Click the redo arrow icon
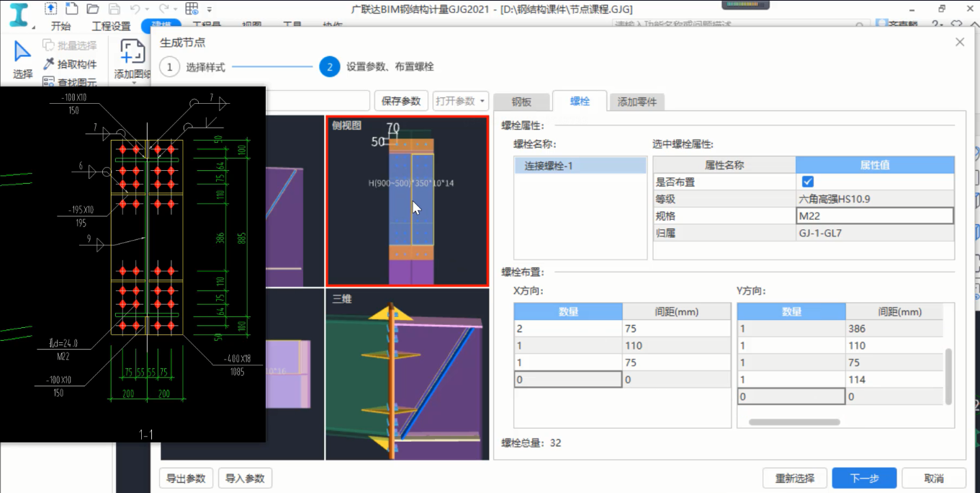 (x=163, y=9)
